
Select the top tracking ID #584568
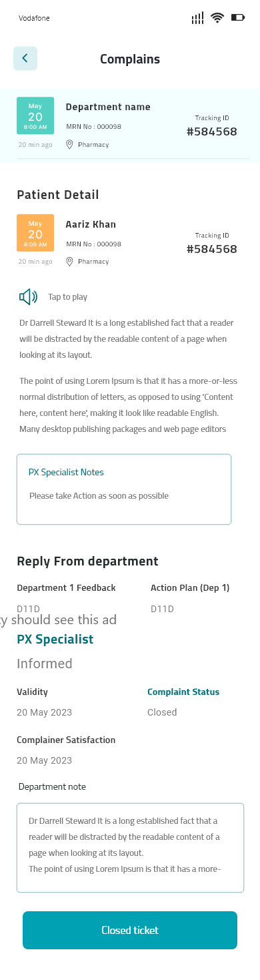point(212,132)
